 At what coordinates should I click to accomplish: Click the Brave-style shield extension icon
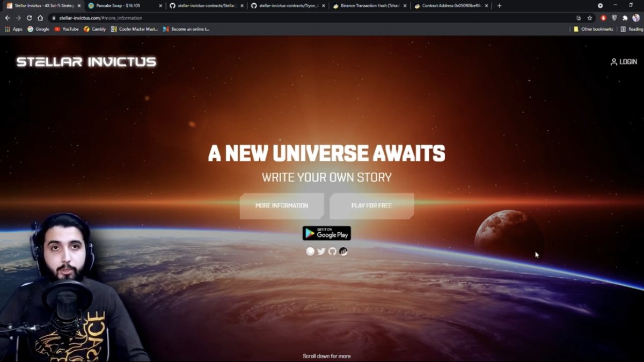(614, 18)
